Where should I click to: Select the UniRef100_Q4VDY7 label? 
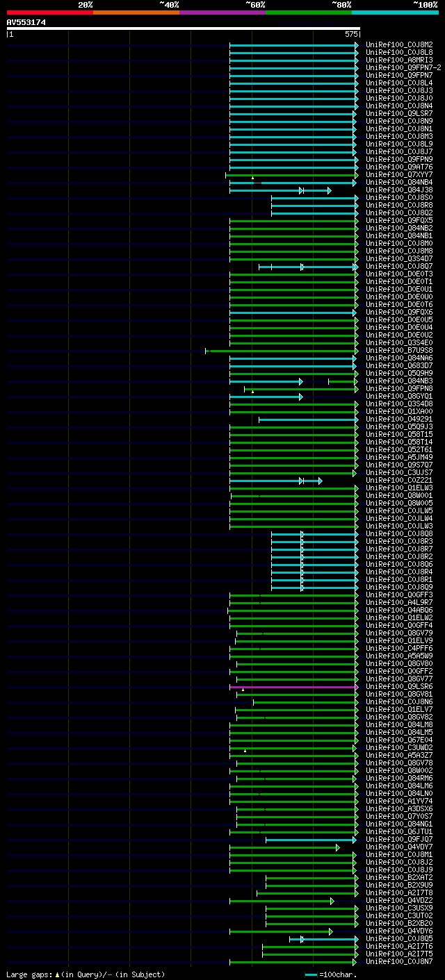399,847
